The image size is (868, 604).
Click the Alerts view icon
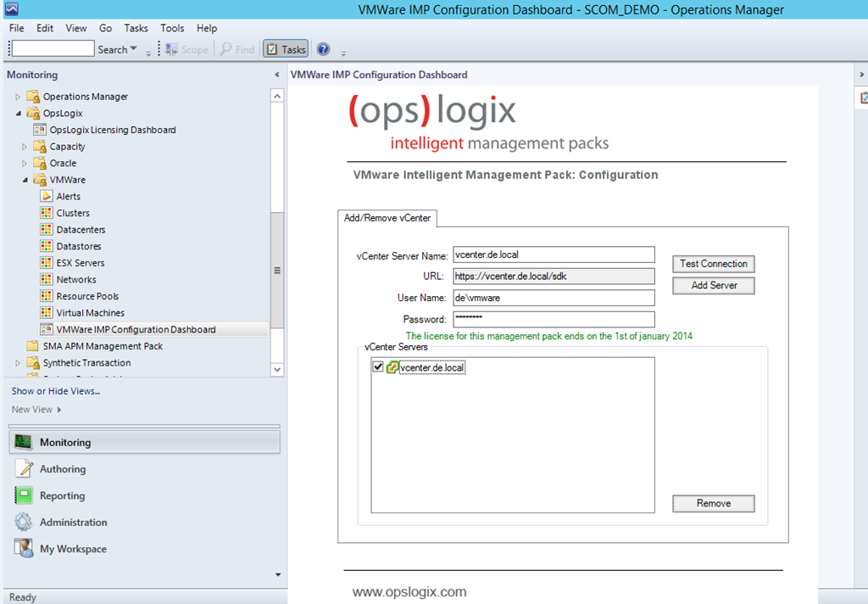click(47, 197)
